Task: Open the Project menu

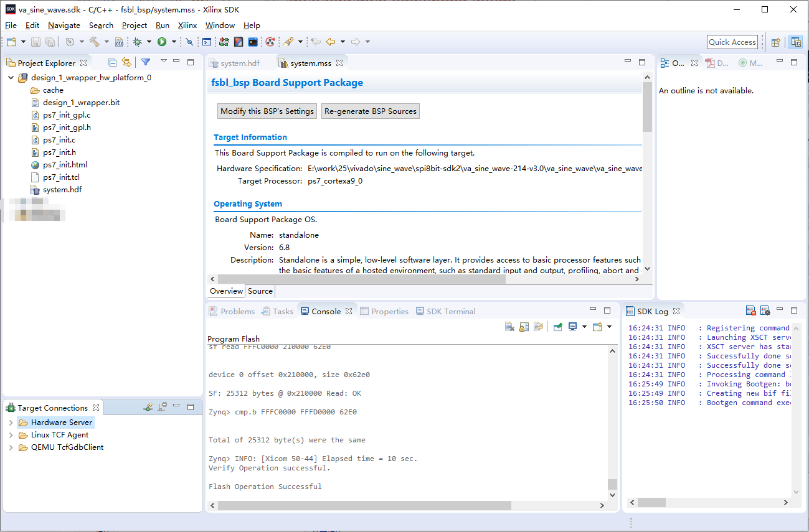Action: click(x=135, y=26)
